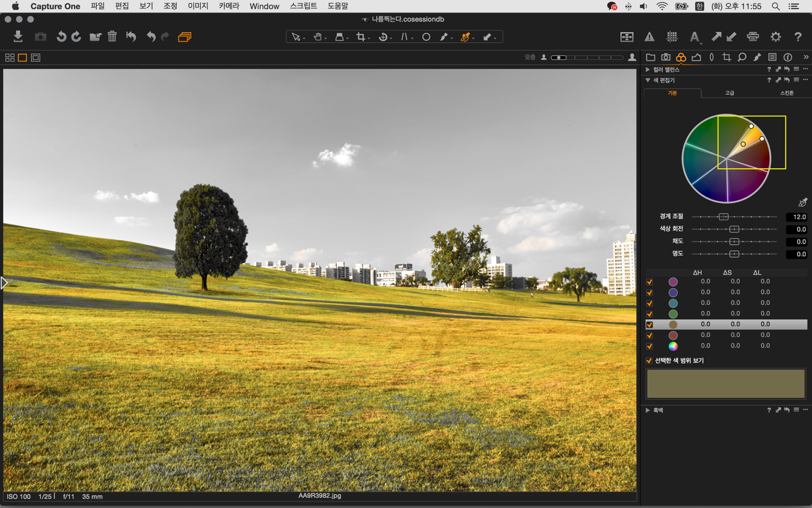This screenshot has height=508, width=812.
Task: Click the trash delete icon in toolbar
Action: point(112,37)
